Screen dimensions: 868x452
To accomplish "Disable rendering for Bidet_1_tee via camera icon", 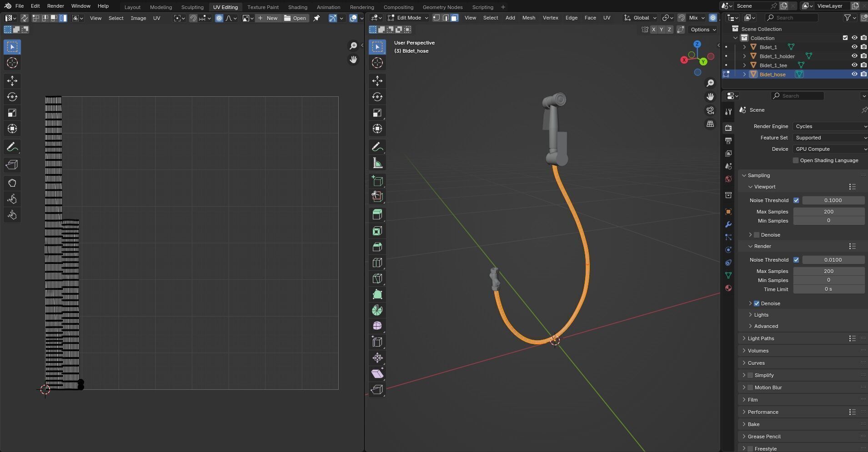I will [863, 65].
